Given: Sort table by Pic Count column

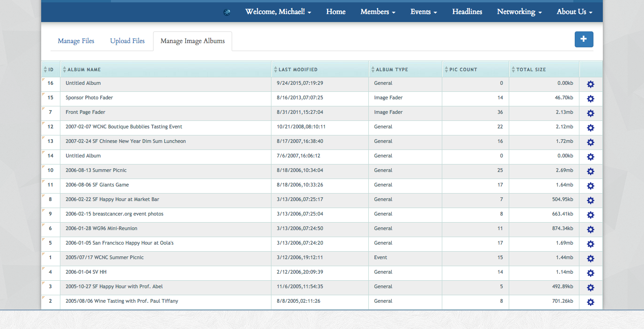Looking at the screenshot, I should pos(476,69).
